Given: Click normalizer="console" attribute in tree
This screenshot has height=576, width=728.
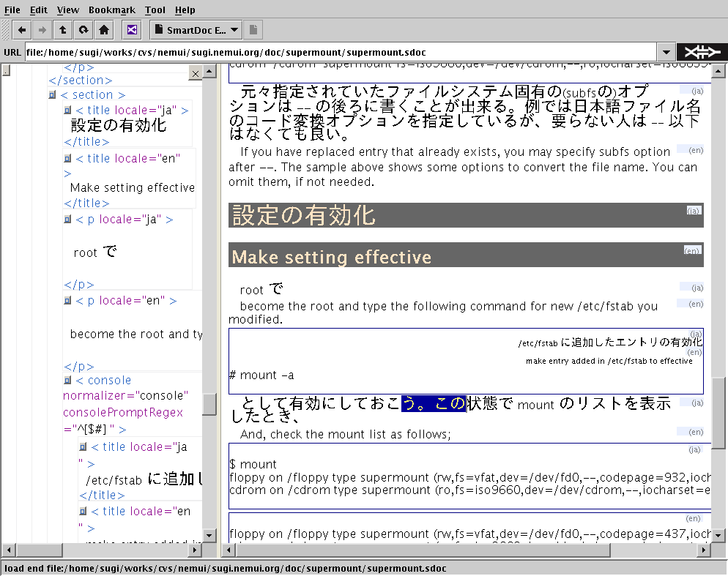Looking at the screenshot, I should (125, 395).
